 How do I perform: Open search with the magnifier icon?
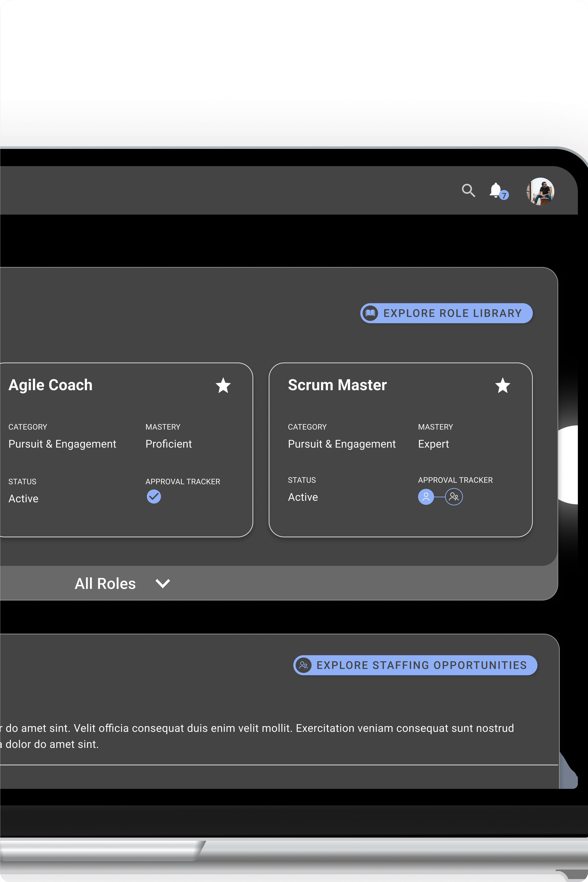click(x=468, y=191)
